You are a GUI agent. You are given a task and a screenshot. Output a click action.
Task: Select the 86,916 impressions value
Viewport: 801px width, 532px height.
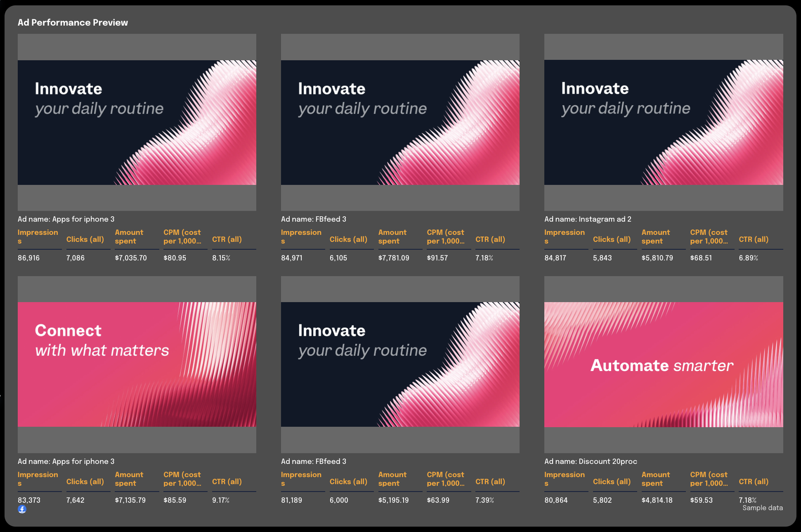coord(28,258)
